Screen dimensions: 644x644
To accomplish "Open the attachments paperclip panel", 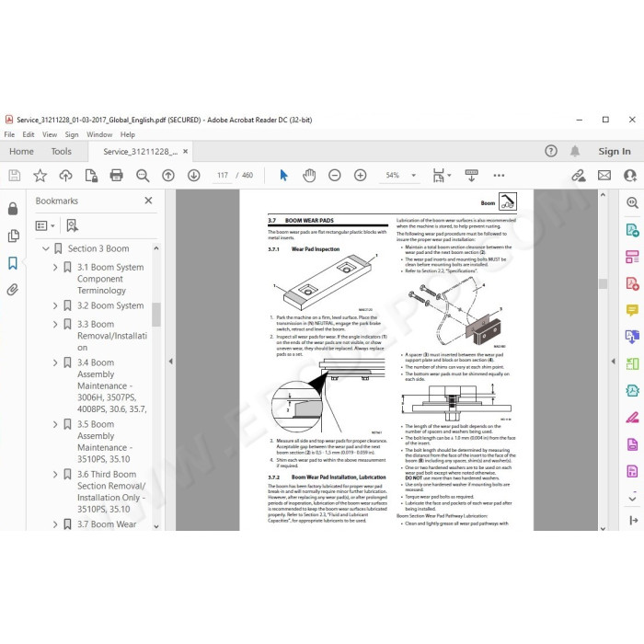I will (13, 290).
